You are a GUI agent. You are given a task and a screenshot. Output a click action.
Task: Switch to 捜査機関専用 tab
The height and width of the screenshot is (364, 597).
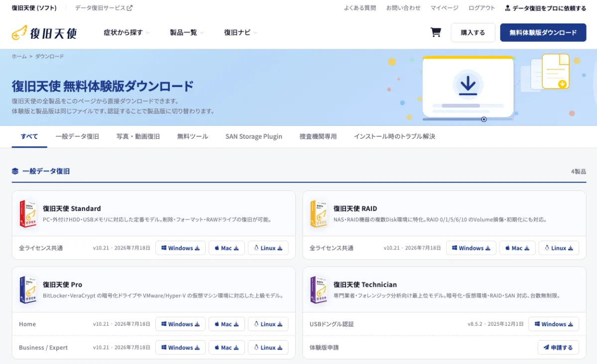318,137
